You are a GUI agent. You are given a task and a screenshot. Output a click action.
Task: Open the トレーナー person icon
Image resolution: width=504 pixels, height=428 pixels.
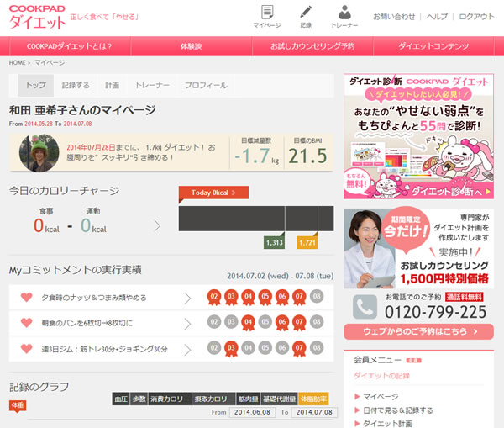click(344, 13)
